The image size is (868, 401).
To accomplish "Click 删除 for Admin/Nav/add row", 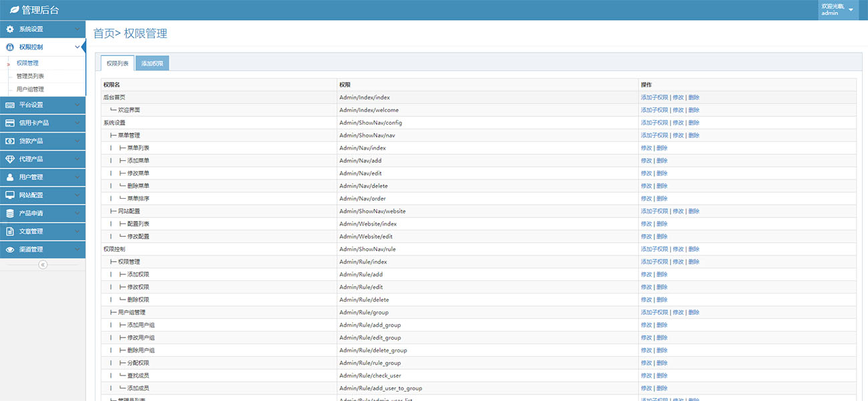I will click(662, 161).
